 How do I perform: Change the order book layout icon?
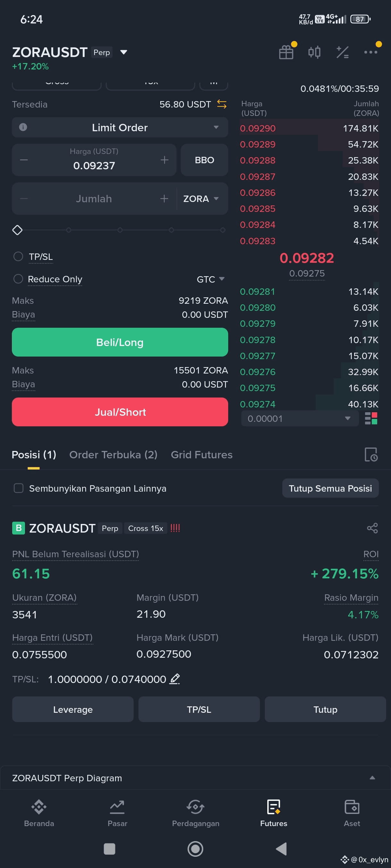pos(371,419)
